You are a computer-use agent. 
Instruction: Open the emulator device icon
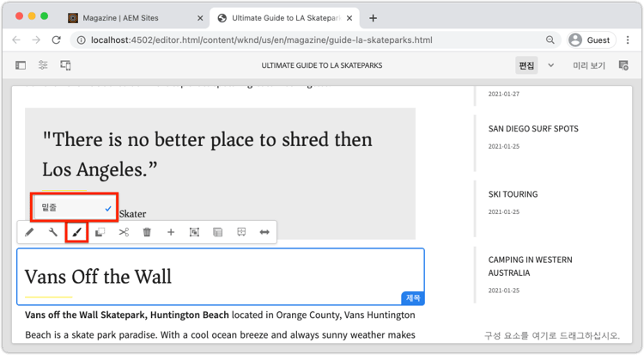click(x=66, y=65)
